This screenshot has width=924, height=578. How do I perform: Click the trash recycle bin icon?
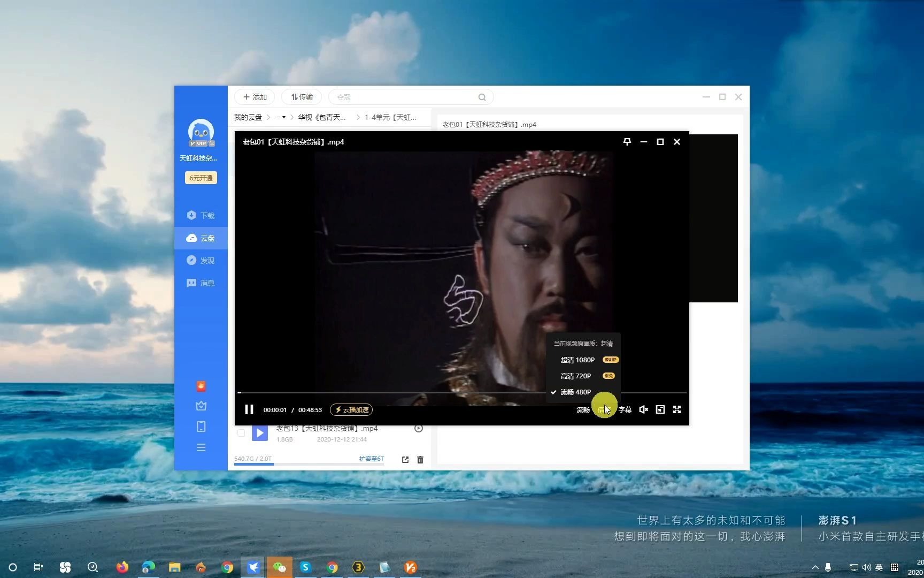[420, 460]
